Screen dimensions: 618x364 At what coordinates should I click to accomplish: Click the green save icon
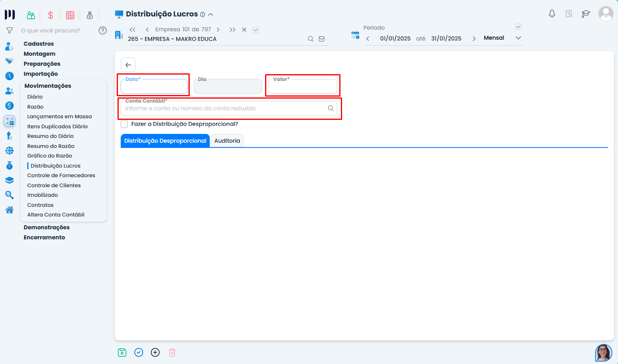point(122,352)
